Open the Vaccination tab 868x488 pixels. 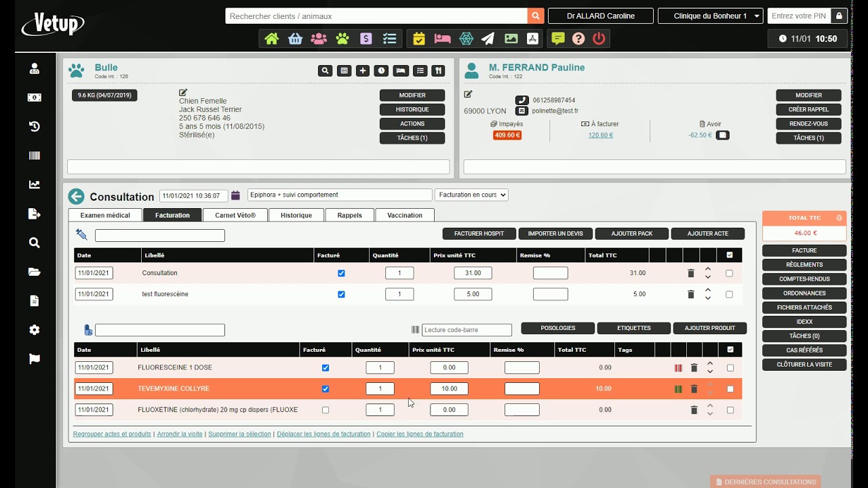coord(405,216)
